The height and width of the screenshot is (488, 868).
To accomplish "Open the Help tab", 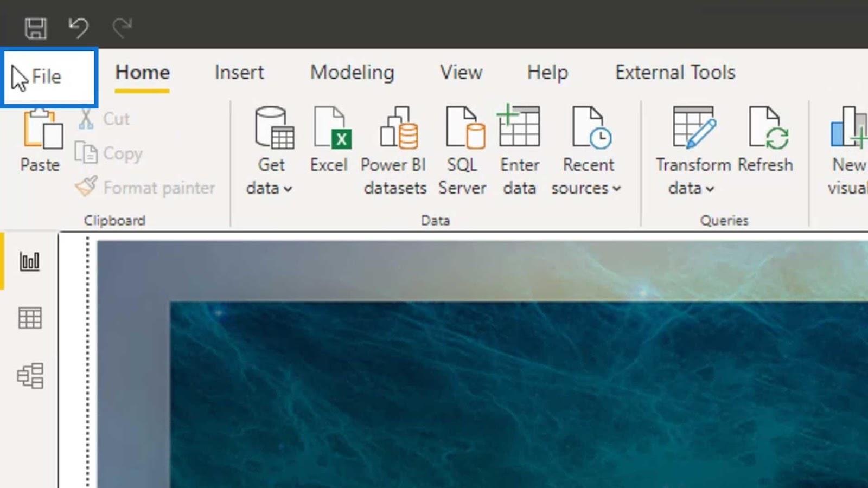I will pos(547,73).
